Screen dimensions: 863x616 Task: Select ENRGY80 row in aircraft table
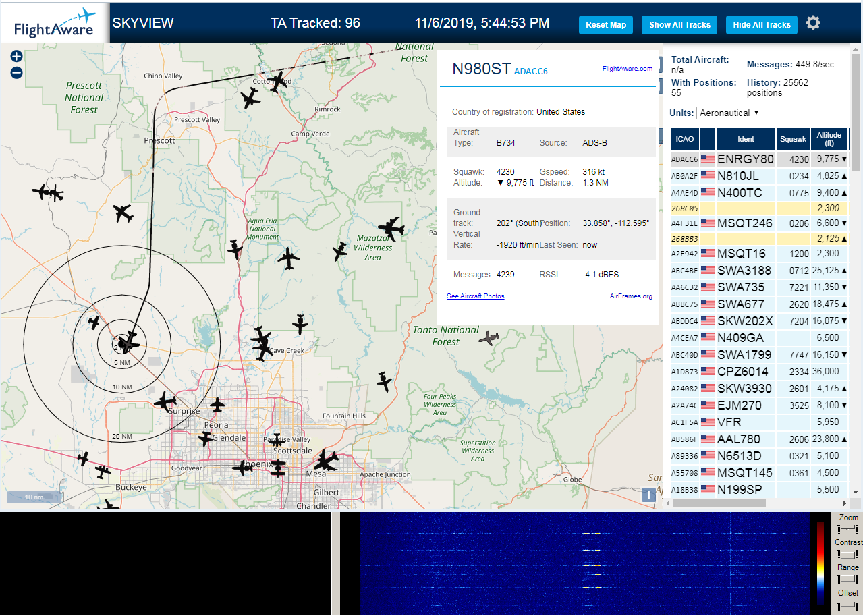point(759,159)
